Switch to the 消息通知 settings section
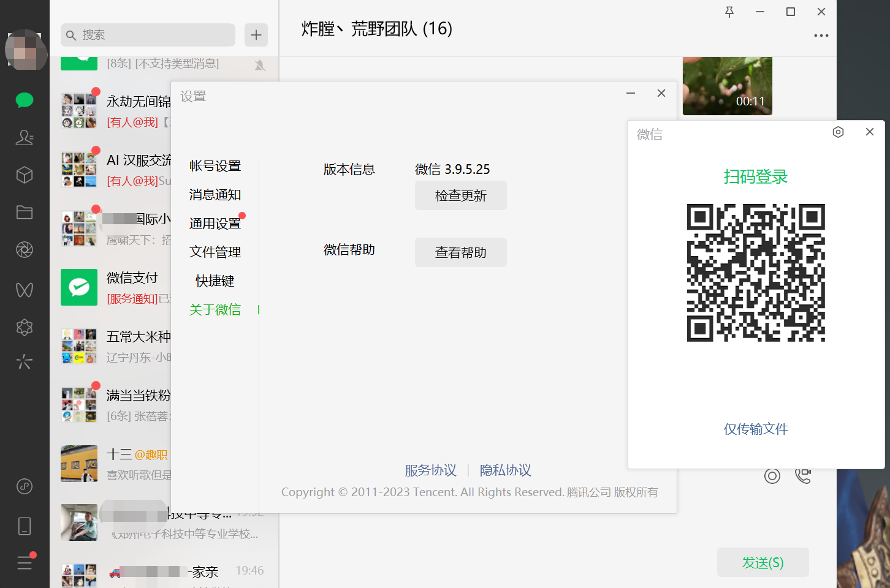Image resolution: width=890 pixels, height=588 pixels. click(x=215, y=194)
